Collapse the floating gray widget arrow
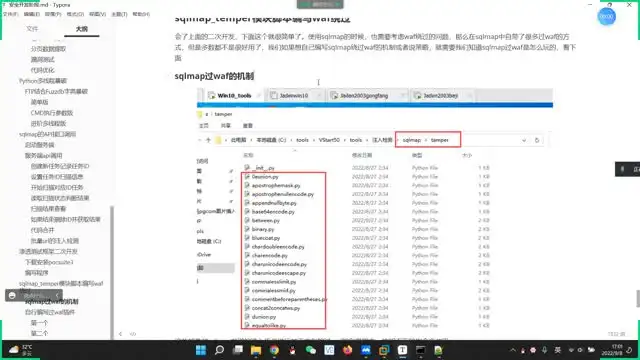 point(57,295)
